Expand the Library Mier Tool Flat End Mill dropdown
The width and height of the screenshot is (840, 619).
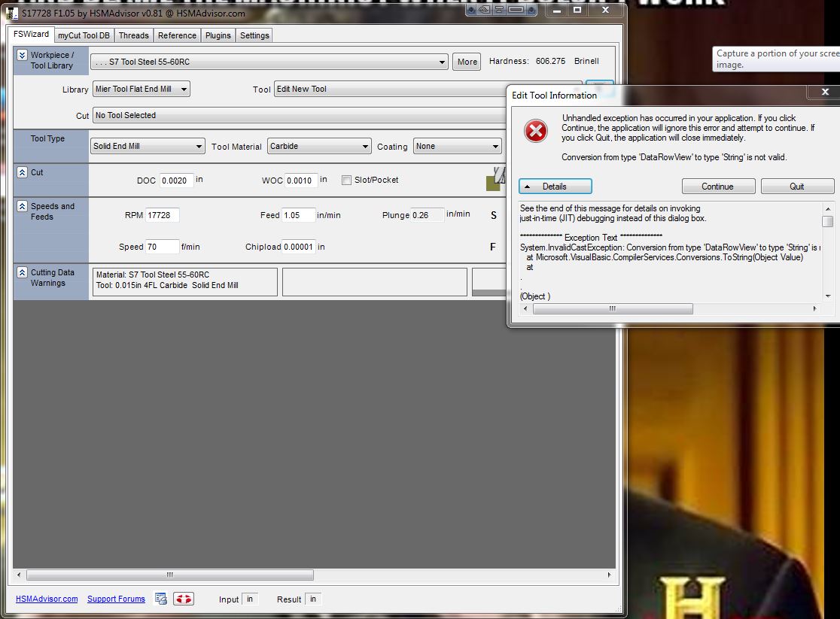(x=141, y=90)
